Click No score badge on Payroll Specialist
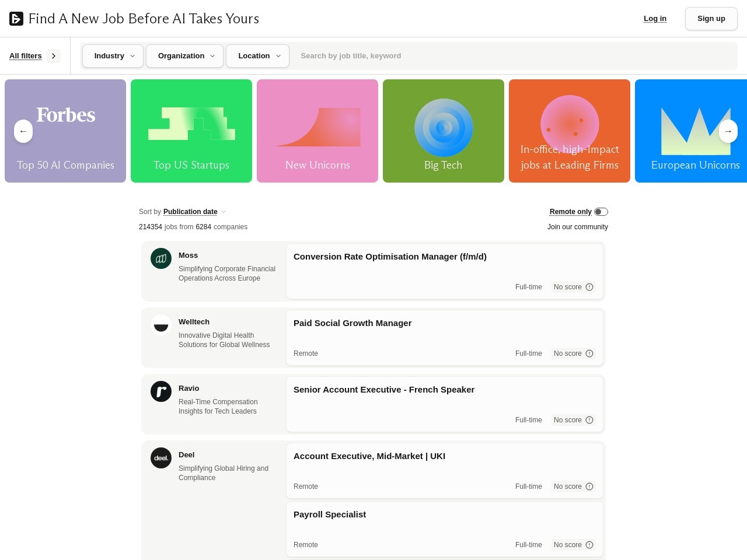This screenshot has height=560, width=747. pos(573,545)
